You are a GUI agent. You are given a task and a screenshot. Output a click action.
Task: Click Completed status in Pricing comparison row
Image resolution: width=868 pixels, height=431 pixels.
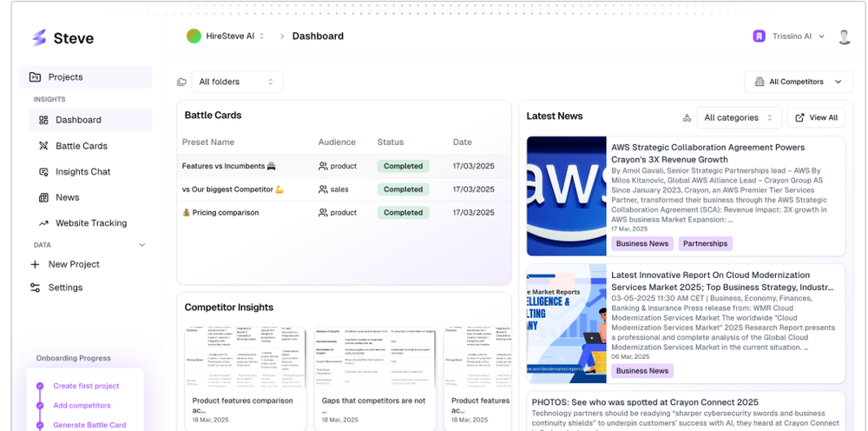point(403,213)
